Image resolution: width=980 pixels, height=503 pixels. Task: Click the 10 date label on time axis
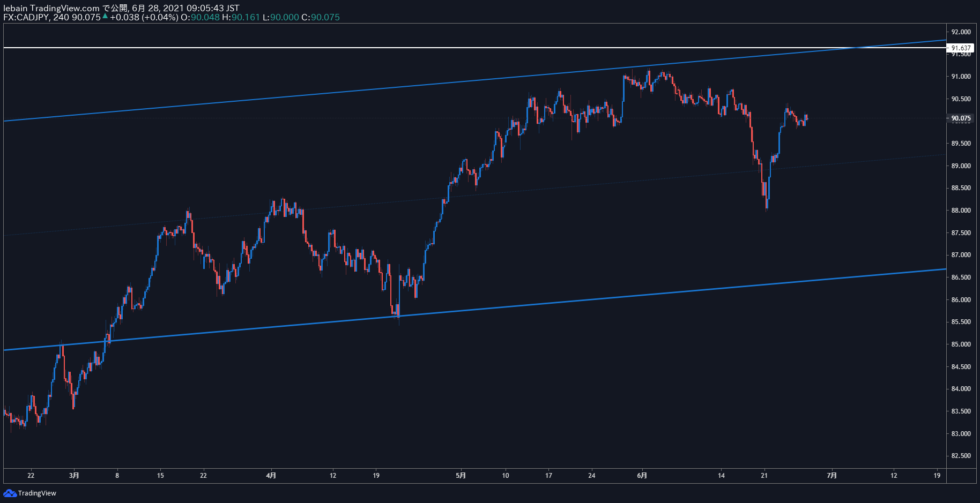point(506,476)
